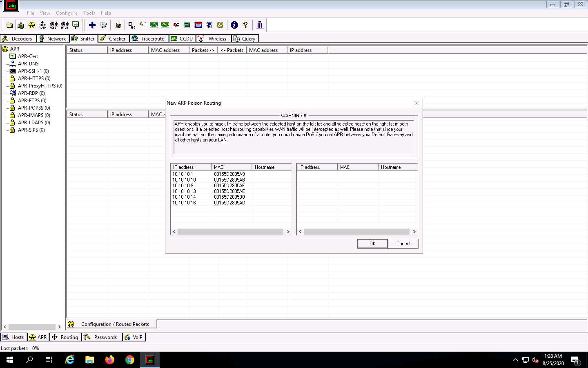Click the About info icon in toolbar
Image resolution: width=588 pixels, height=368 pixels.
pyautogui.click(x=234, y=25)
